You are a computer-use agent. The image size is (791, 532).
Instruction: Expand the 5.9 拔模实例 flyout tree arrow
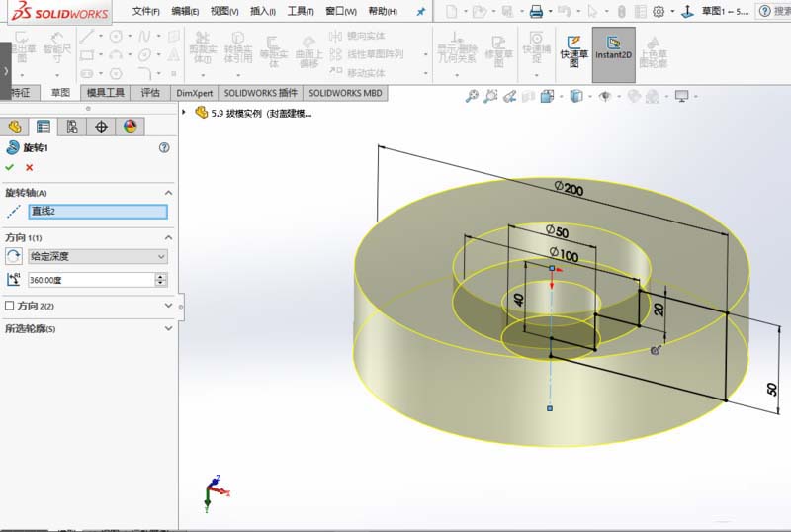click(x=184, y=112)
